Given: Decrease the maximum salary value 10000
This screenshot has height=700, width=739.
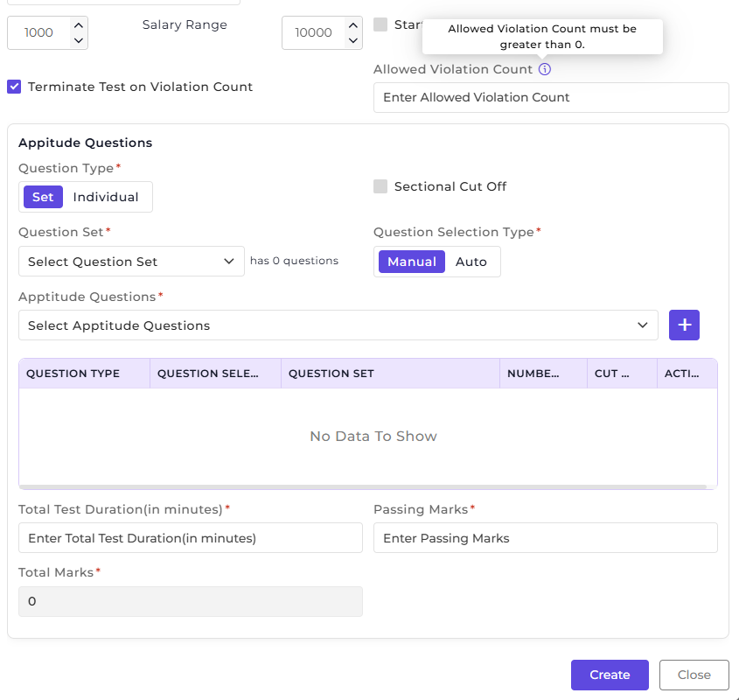Looking at the screenshot, I should [x=353, y=40].
